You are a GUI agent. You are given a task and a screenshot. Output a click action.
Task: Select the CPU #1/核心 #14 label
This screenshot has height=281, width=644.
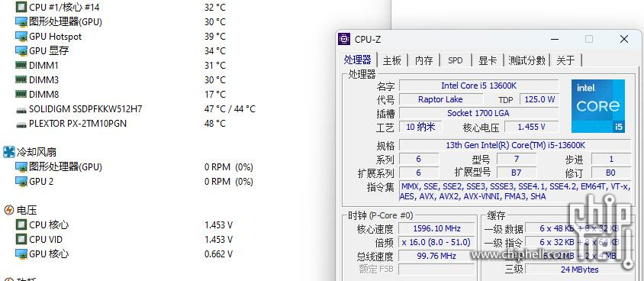coord(64,8)
